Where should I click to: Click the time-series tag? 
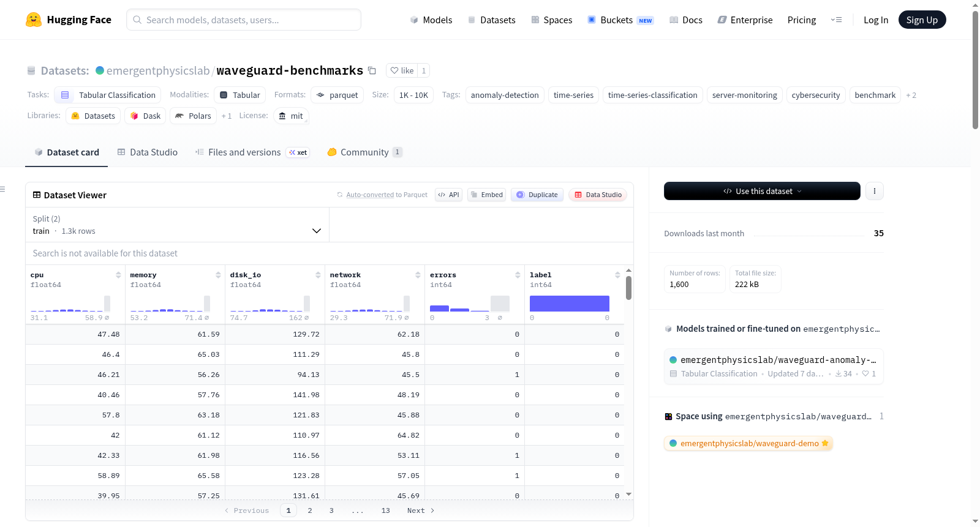[573, 95]
